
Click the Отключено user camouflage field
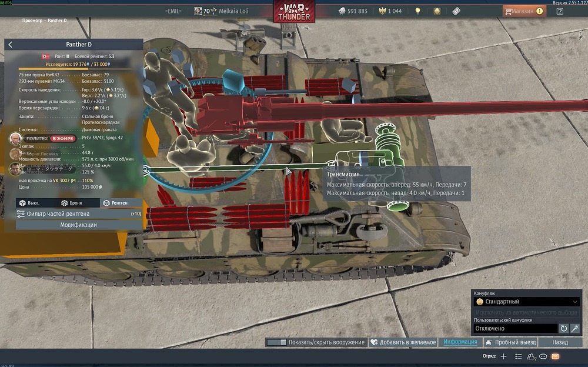point(516,328)
